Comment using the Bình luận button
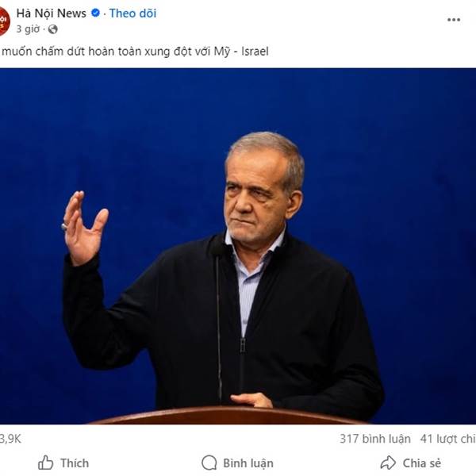 [x=238, y=463]
